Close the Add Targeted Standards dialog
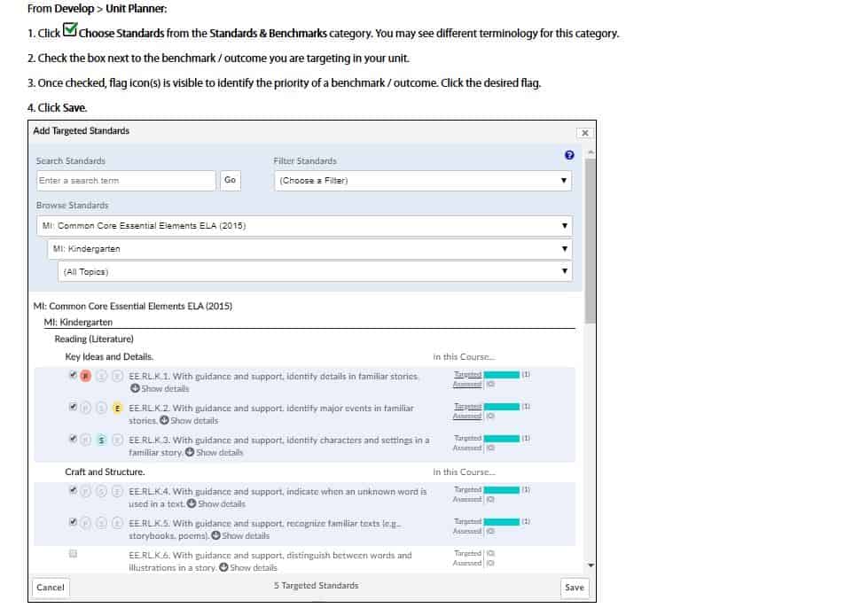The image size is (853, 616). pyautogui.click(x=583, y=133)
